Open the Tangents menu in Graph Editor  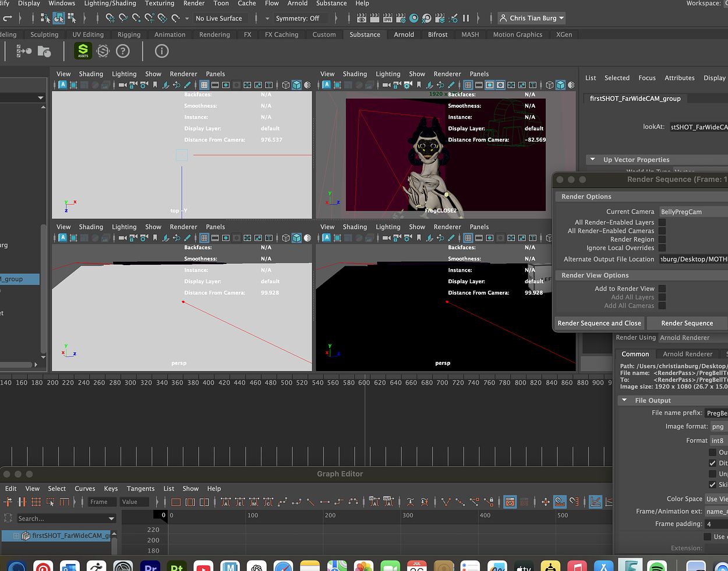point(140,488)
